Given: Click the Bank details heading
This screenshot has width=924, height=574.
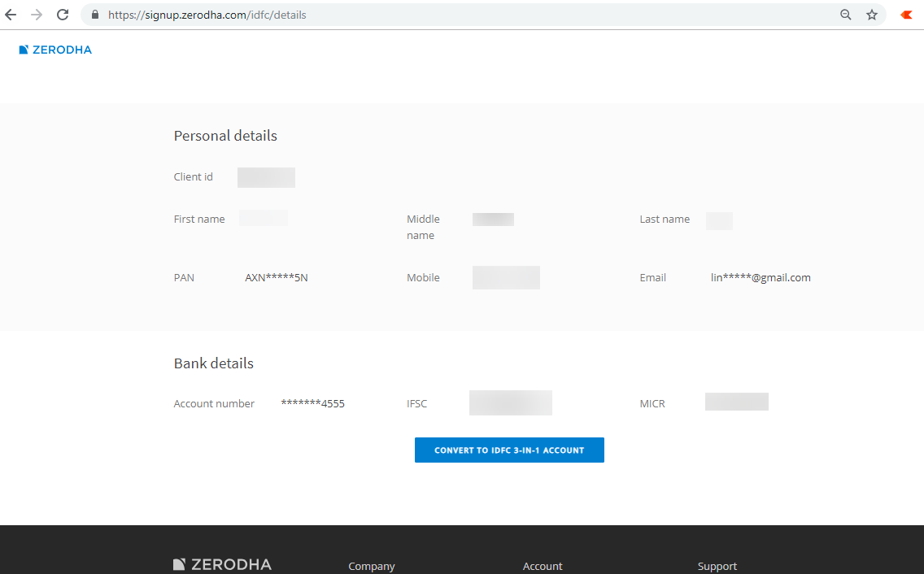Looking at the screenshot, I should point(214,363).
